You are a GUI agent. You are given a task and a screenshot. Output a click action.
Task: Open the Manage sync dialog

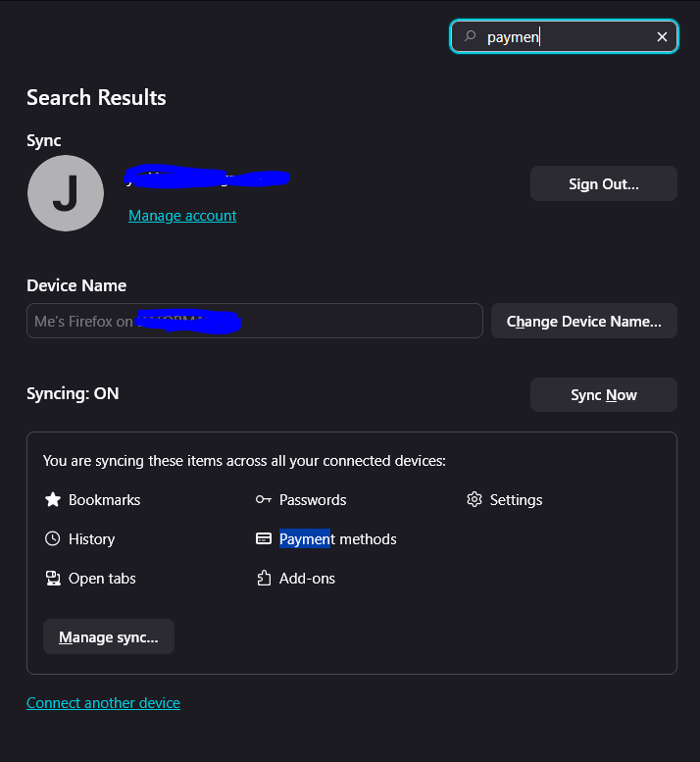108,636
